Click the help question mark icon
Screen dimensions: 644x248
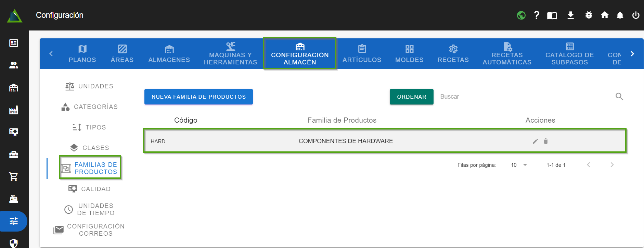[x=537, y=15]
